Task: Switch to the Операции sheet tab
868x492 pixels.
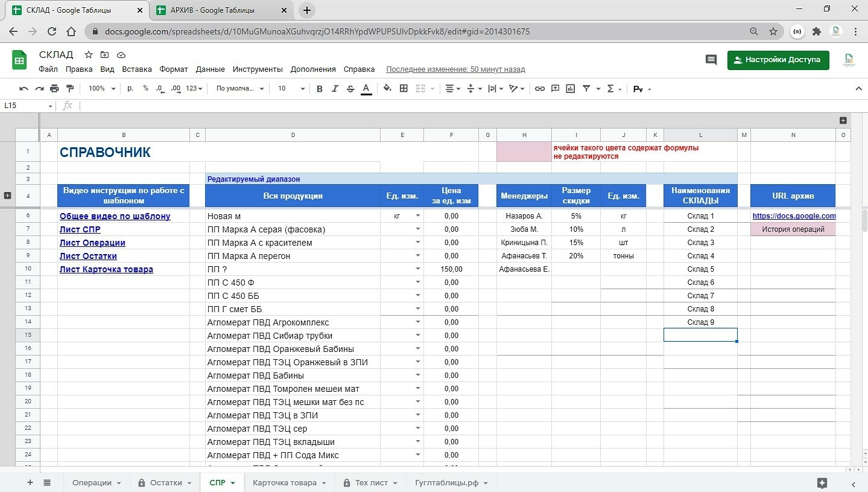Action: point(97,483)
